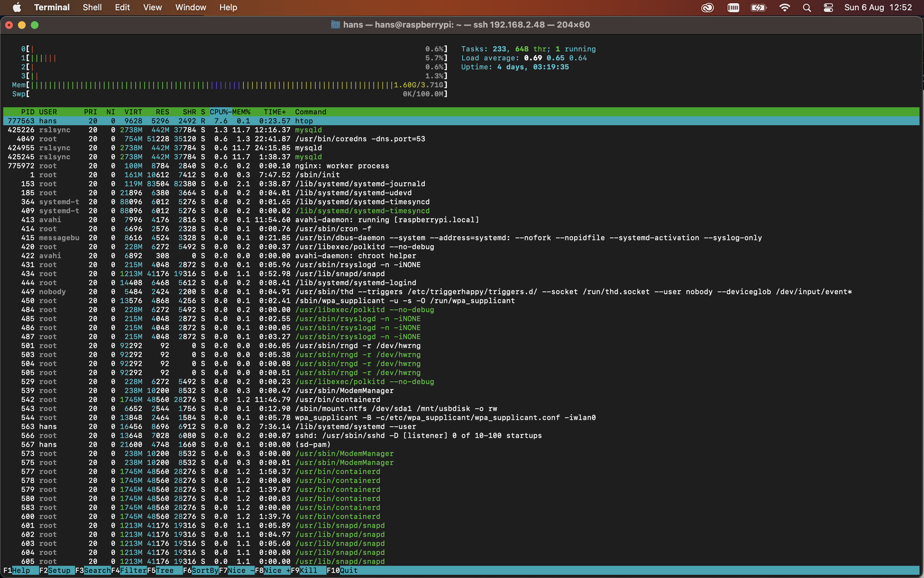Open the Window menu
The height and width of the screenshot is (578, 924).
point(191,7)
